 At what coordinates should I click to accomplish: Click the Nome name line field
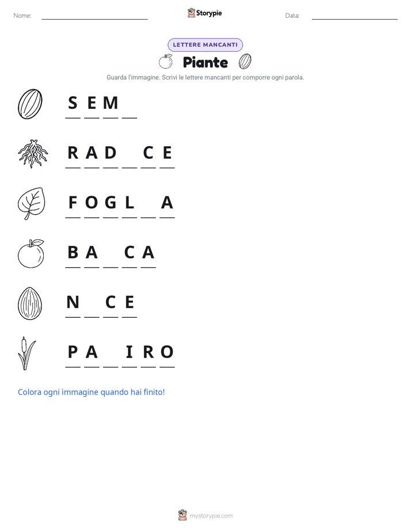point(94,16)
